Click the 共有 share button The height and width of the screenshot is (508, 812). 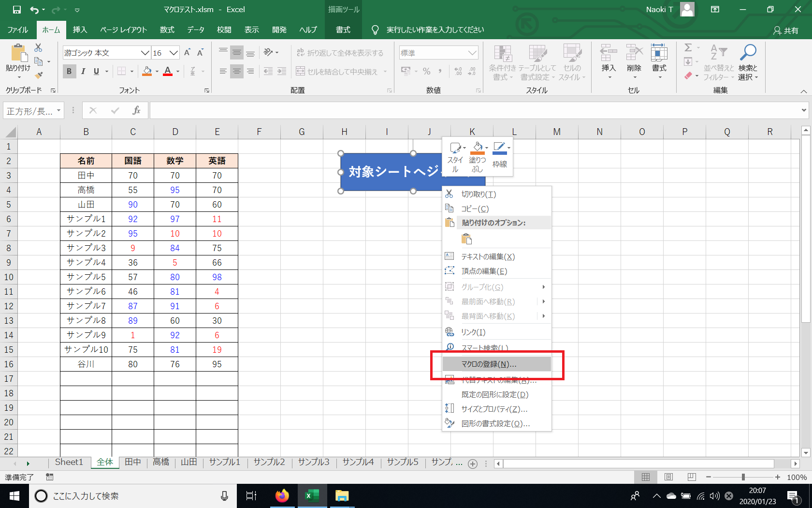coord(786,30)
